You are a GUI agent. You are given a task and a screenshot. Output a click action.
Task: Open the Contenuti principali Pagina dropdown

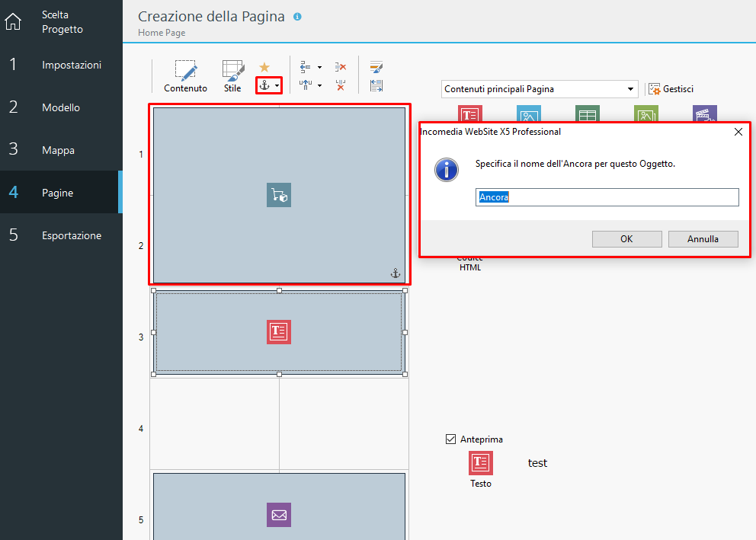[539, 89]
